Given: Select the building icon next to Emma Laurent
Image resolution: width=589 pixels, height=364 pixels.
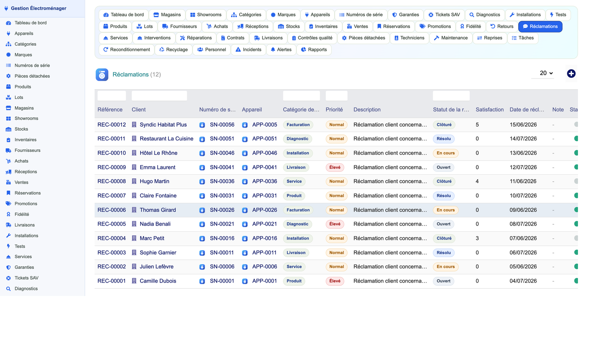Looking at the screenshot, I should point(134,167).
